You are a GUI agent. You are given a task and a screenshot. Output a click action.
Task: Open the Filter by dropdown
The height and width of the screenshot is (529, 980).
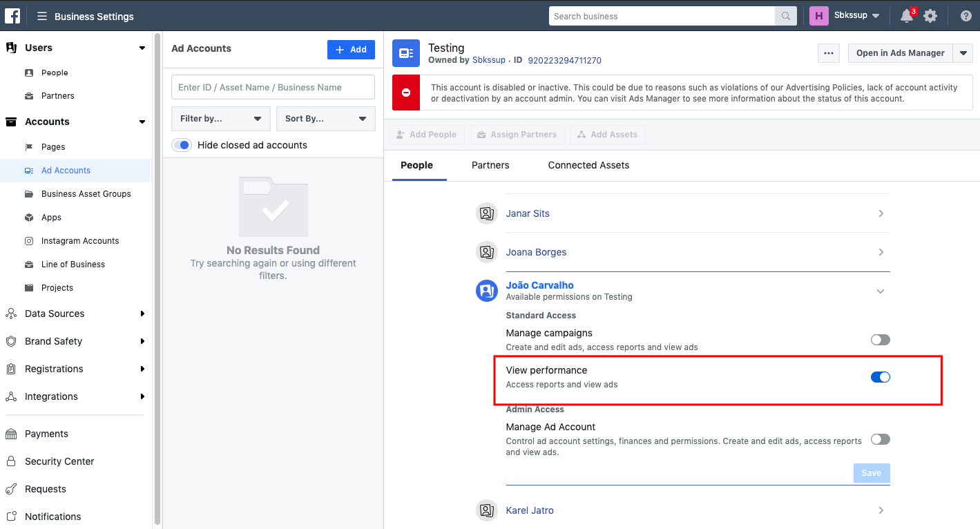tap(220, 118)
